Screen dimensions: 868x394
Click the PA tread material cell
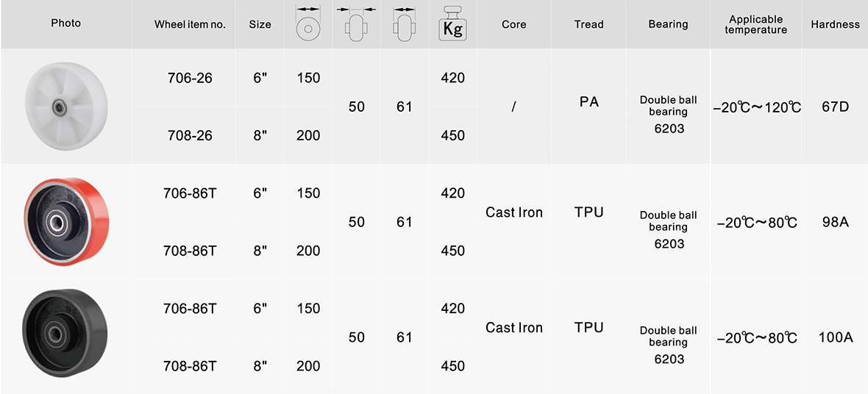pos(588,102)
